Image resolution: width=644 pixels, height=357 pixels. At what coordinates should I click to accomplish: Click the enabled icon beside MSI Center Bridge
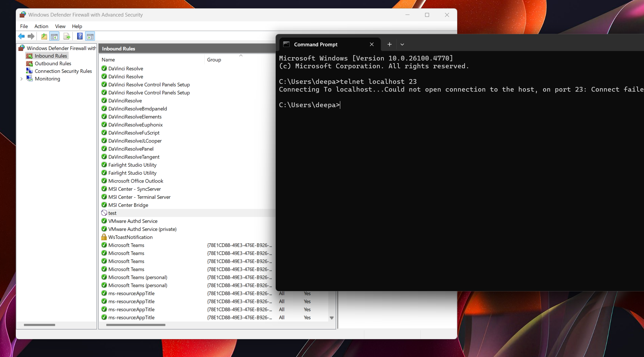(x=104, y=205)
